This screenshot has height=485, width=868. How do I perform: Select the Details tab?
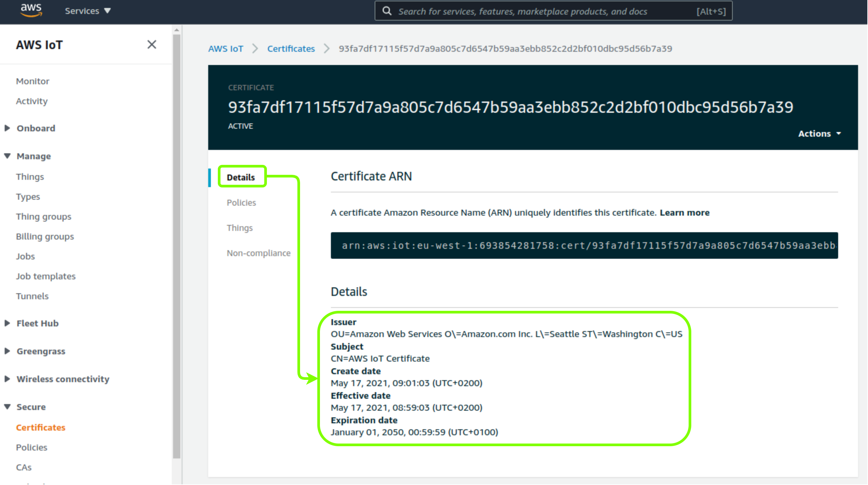[x=241, y=177]
